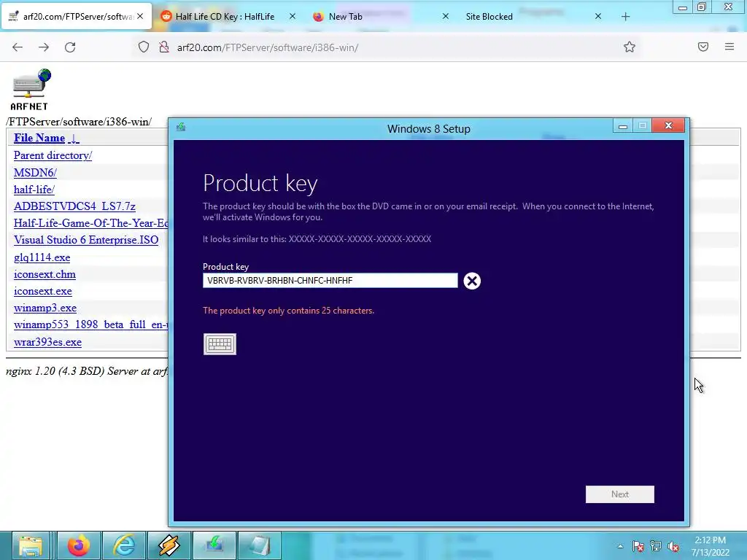The height and width of the screenshot is (560, 747).
Task: Reload the arf20.com page
Action: [x=70, y=47]
